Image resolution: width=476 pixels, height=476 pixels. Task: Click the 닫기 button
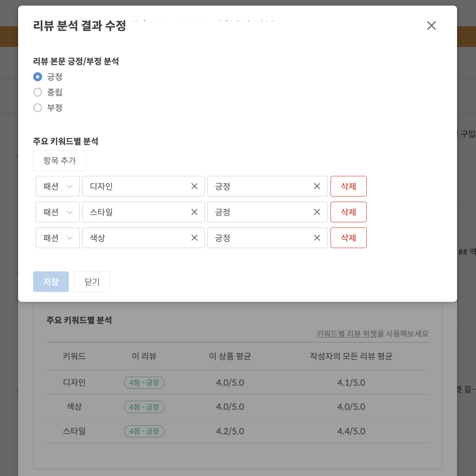(x=92, y=282)
